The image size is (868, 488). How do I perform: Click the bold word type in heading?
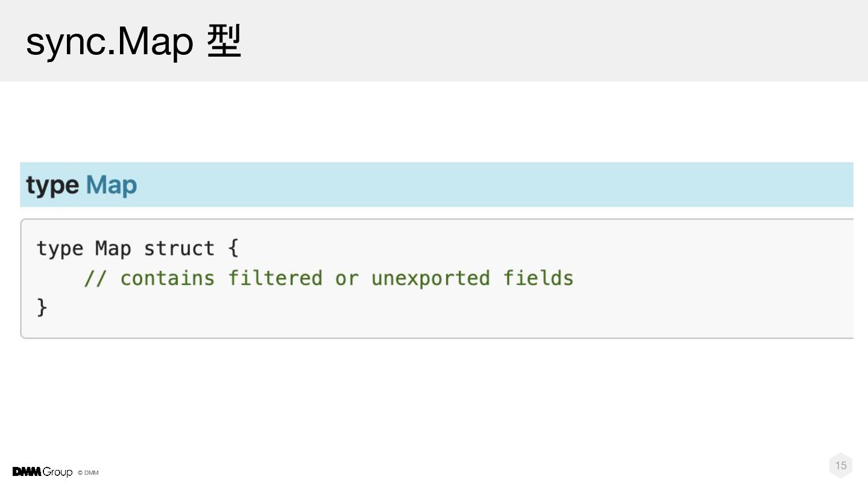click(x=52, y=186)
